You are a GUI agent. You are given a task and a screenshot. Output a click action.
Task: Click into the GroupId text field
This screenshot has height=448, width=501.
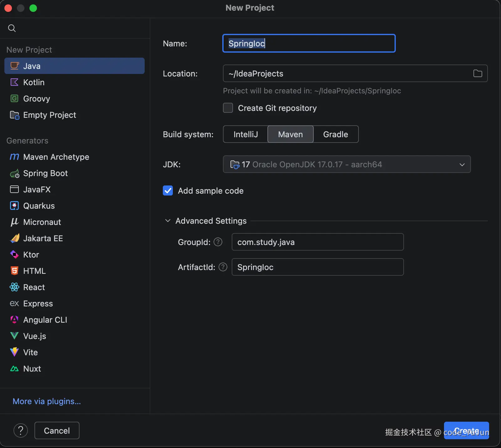[x=318, y=242]
